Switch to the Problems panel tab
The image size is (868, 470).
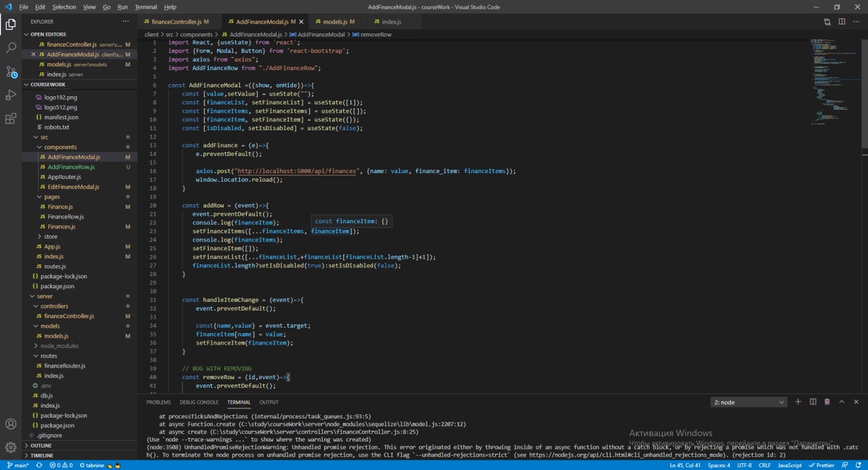click(159, 402)
